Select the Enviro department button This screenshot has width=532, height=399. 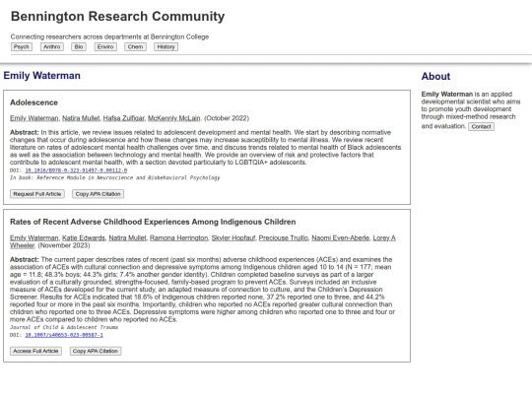105,47
